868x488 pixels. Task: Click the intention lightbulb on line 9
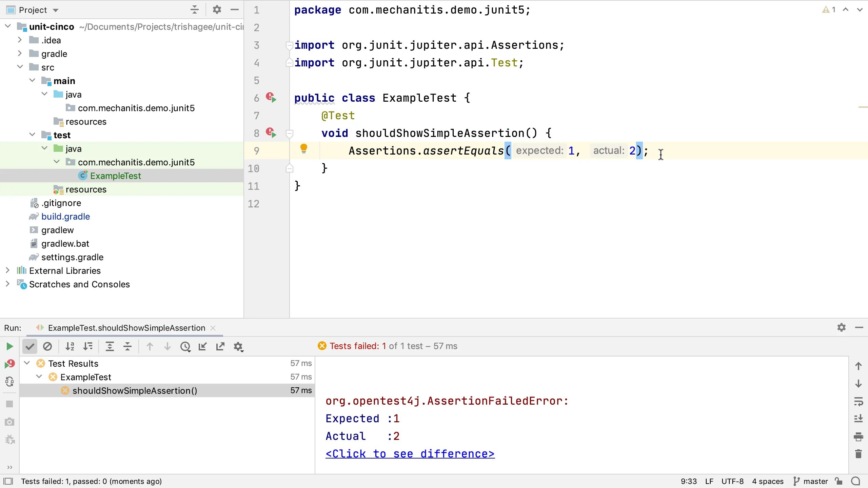[x=304, y=148]
